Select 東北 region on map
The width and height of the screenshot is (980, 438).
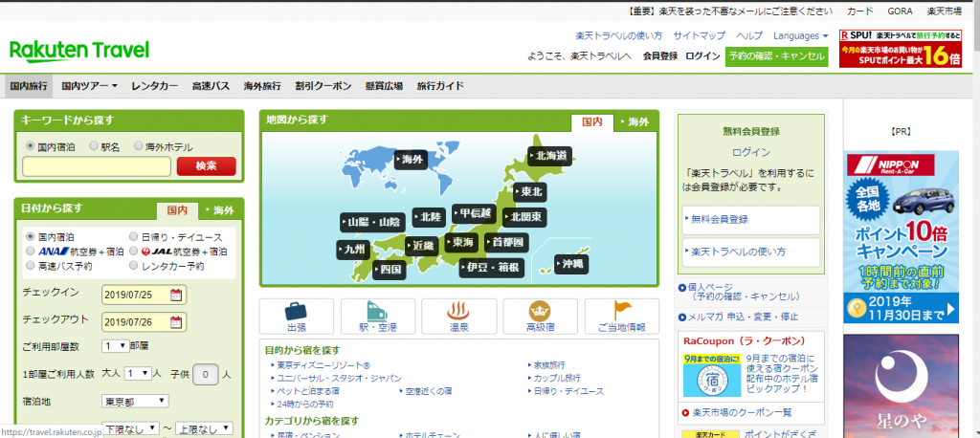(530, 192)
